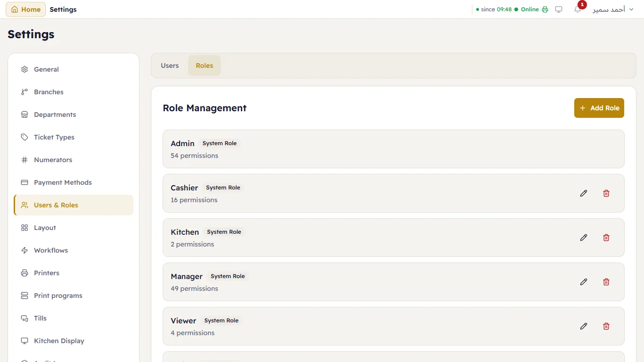Viewport: 644px width, 362px height.
Task: Click the '49 permissions' text
Action: [194, 288]
